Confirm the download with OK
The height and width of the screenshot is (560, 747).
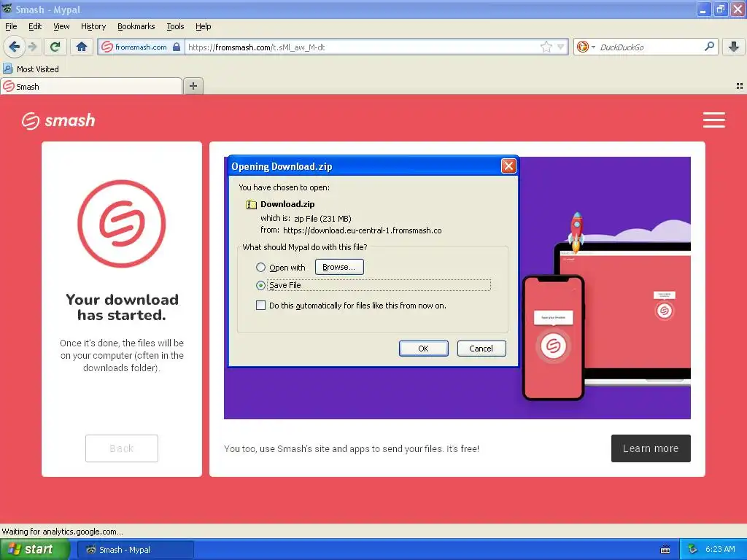(x=423, y=348)
